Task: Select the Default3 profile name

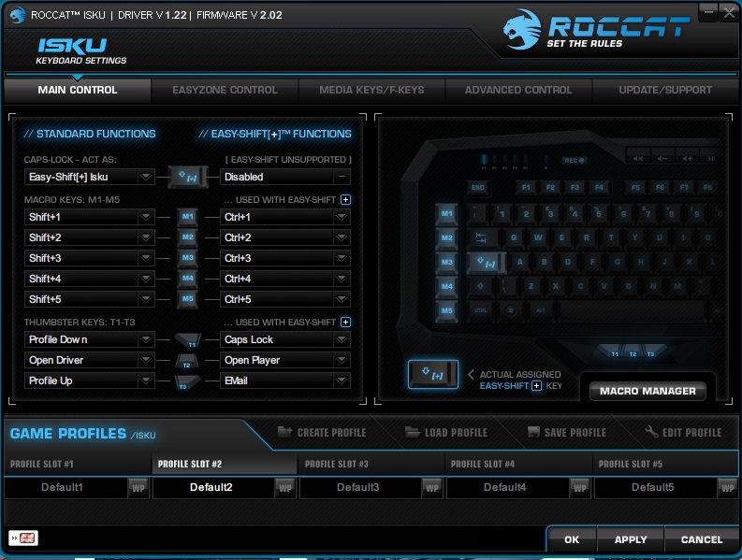Action: (358, 487)
